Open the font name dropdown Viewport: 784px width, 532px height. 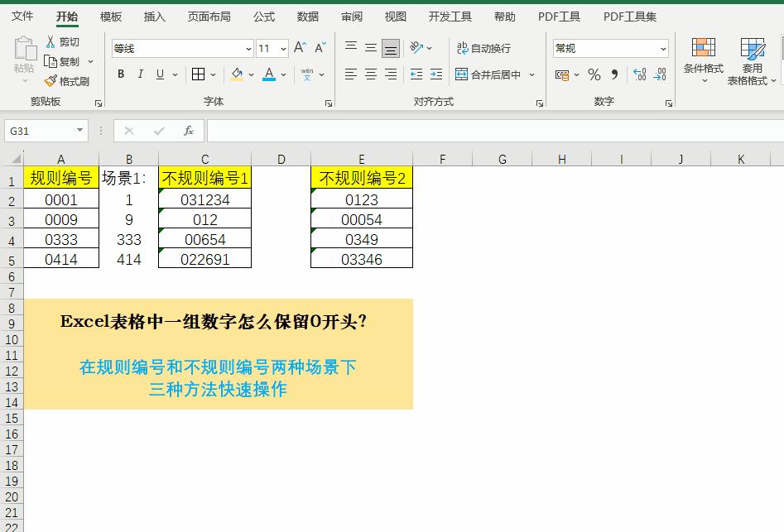tap(248, 48)
